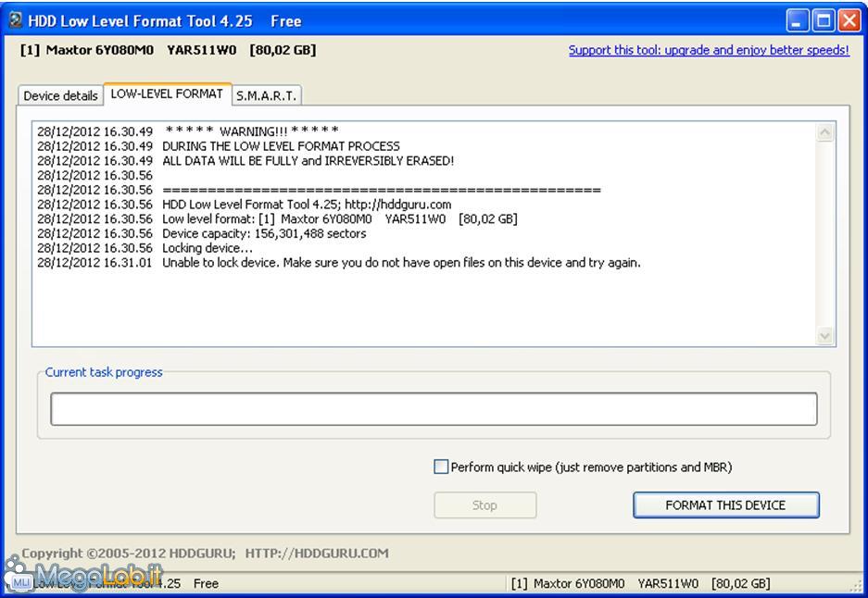Click the HDD app icon in title bar
Screen dimensions: 868x598
[x=16, y=20]
